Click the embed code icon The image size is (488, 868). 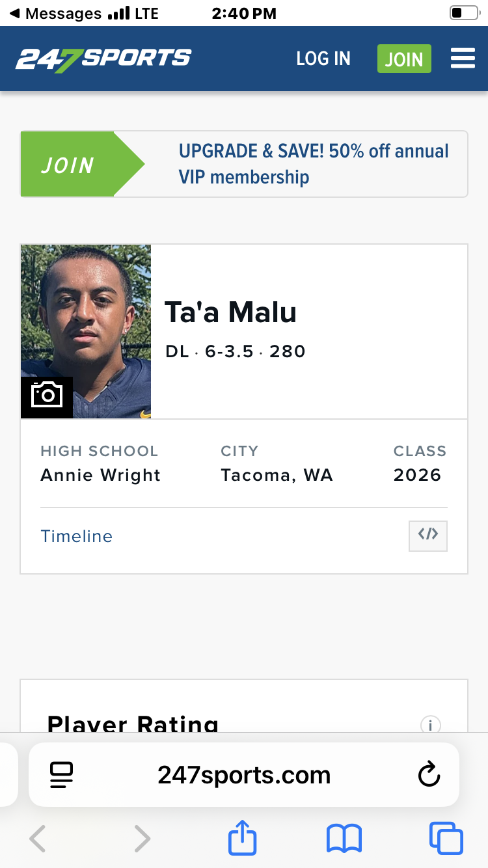coord(427,536)
